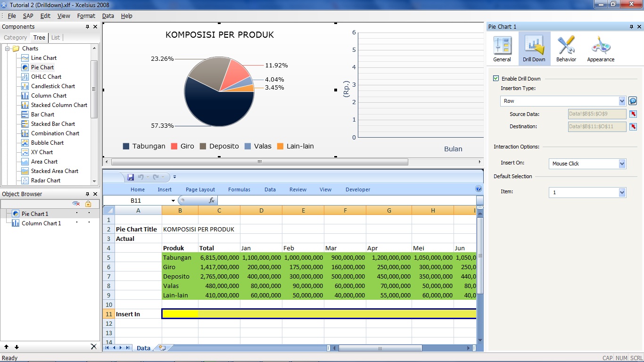Select Column Chart 1 in Object Browser
644x362 pixels.
(41, 223)
